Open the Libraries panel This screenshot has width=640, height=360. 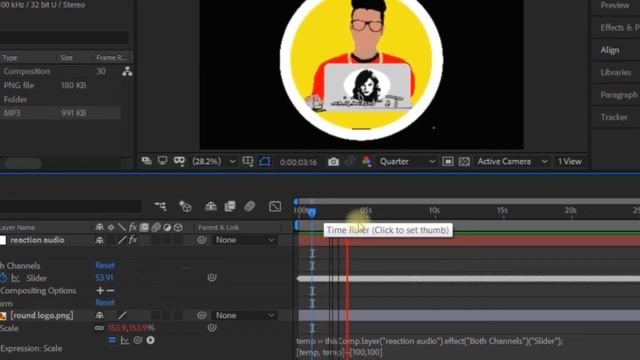(616, 72)
